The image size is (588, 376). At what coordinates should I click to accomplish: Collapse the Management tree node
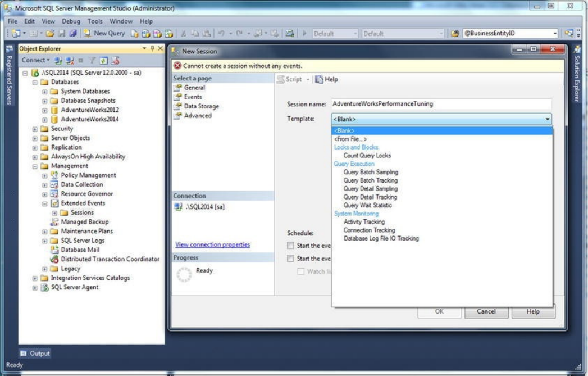35,166
